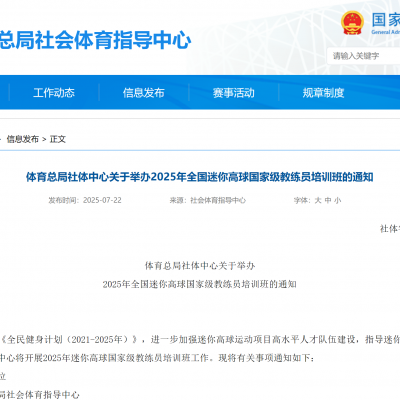Click the site title 总局社会体育指导中心
400x400 pixels.
(x=95, y=40)
